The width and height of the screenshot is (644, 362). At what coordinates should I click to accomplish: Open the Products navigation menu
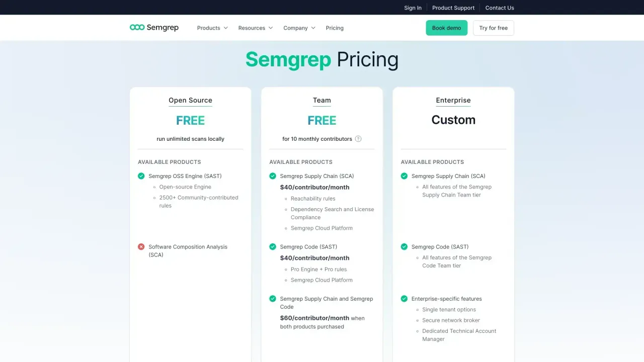[212, 28]
